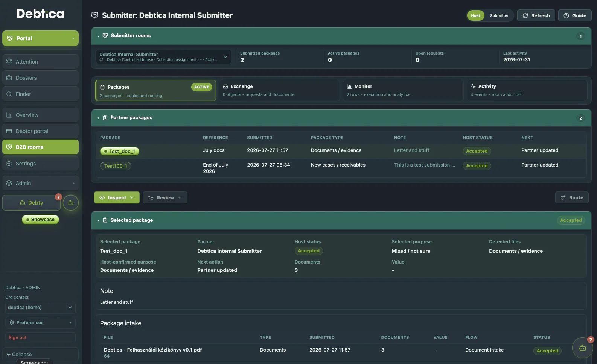Click the handshake icon next to Submitter title
Viewport: 597px width, 364px height.
click(x=95, y=15)
